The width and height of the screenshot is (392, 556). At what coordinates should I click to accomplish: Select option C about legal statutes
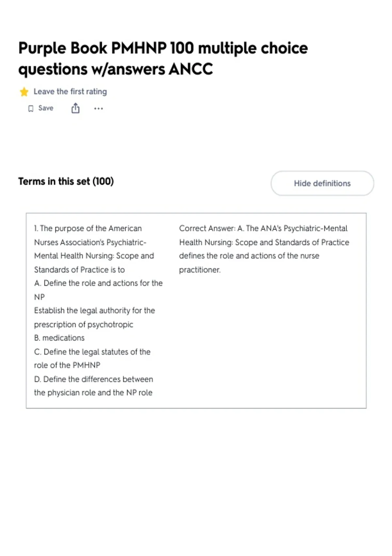tap(92, 358)
